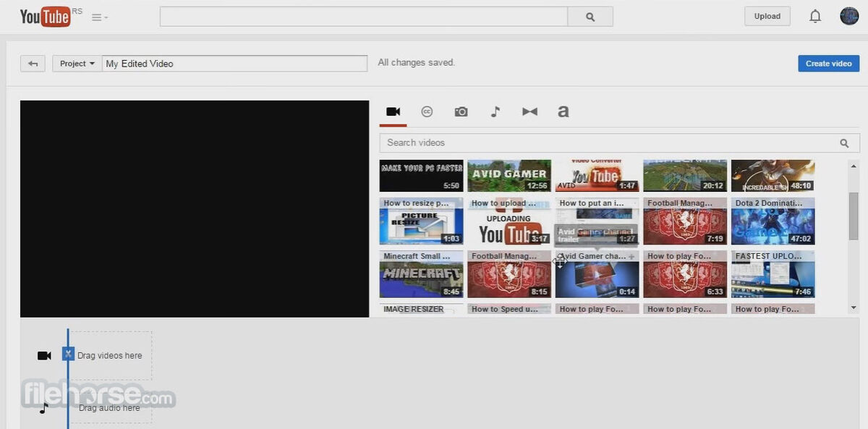
Task: Click the project title My Edited Video field
Action: click(235, 64)
